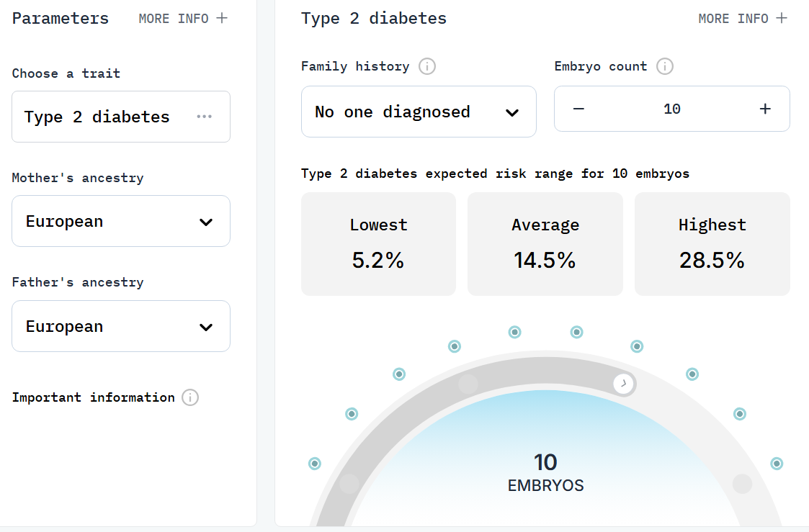This screenshot has width=809, height=532.
Task: Click the Family history info icon
Action: (427, 66)
